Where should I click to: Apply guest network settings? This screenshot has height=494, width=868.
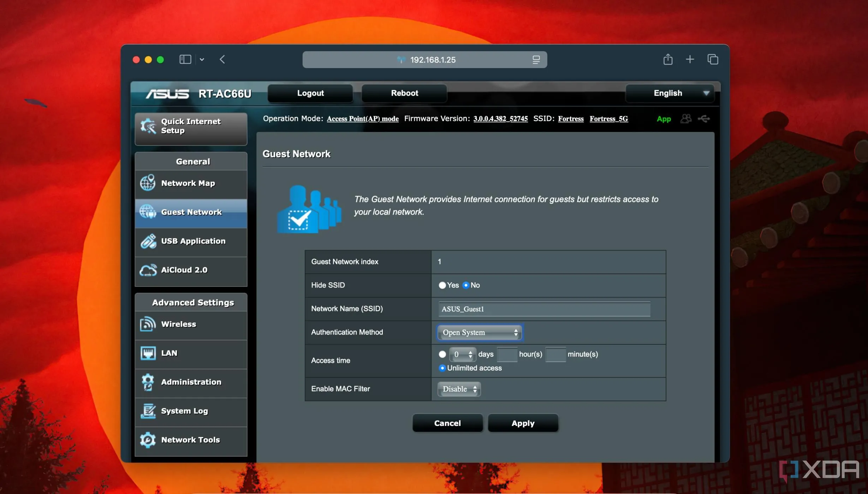coord(523,423)
